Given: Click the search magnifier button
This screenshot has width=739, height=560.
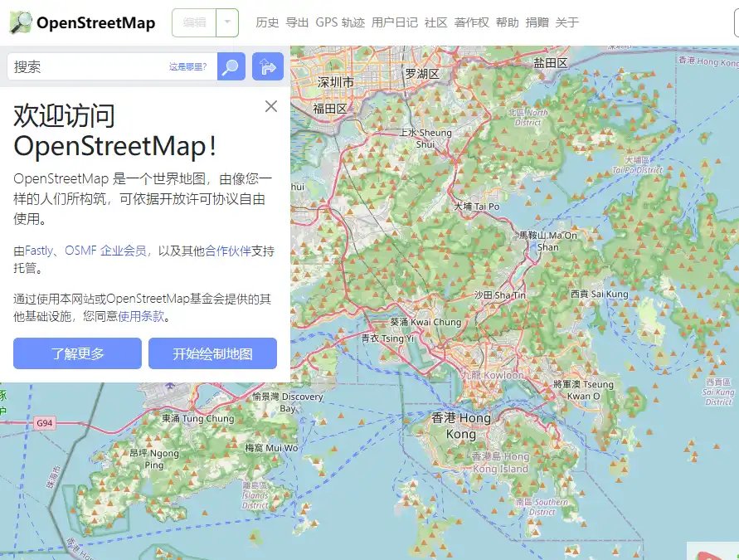Looking at the screenshot, I should [231, 66].
